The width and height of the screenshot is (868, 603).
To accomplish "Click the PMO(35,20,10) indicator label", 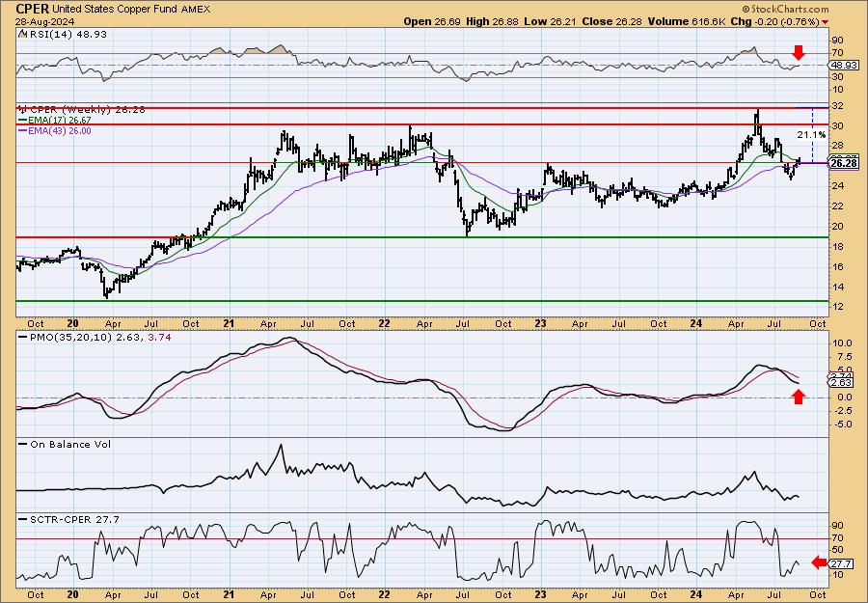I will point(69,338).
